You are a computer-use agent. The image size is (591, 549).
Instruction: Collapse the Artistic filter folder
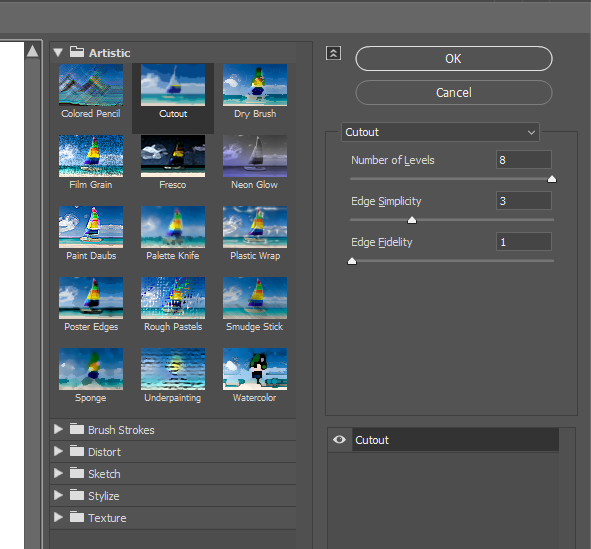click(x=58, y=52)
